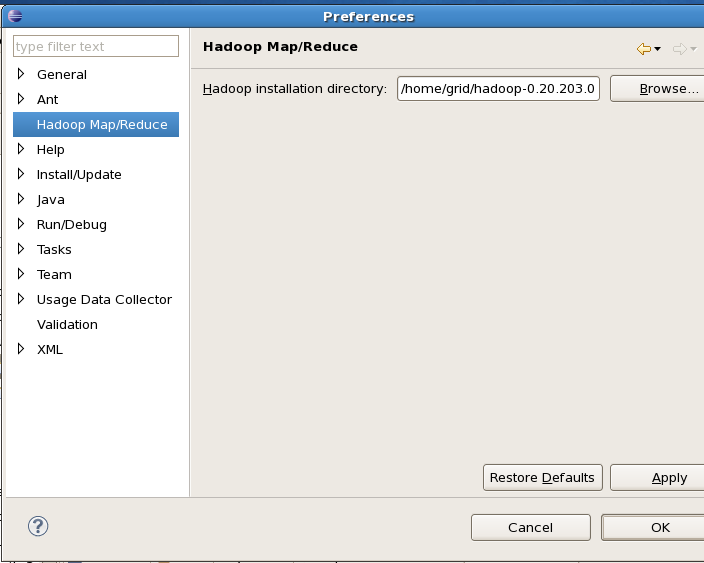Expand the General tree node
704x563 pixels.
21,74
